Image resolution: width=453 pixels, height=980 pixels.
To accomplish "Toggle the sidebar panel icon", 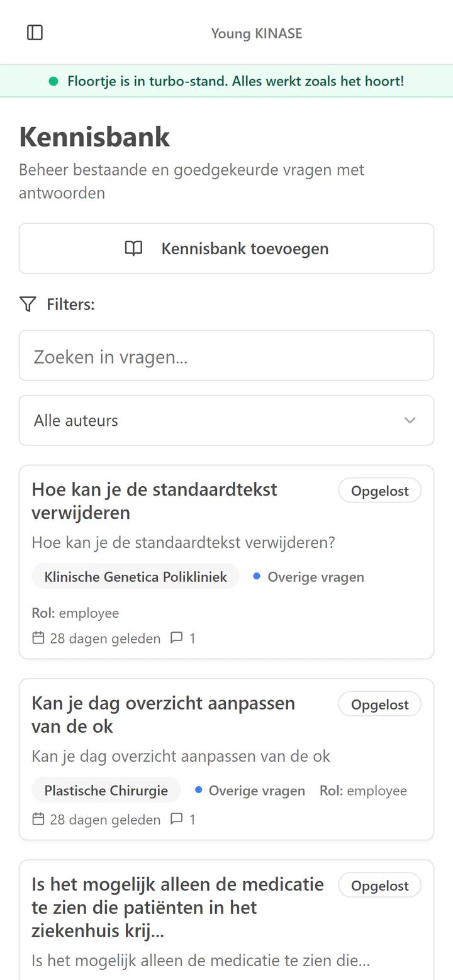I will pyautogui.click(x=35, y=33).
